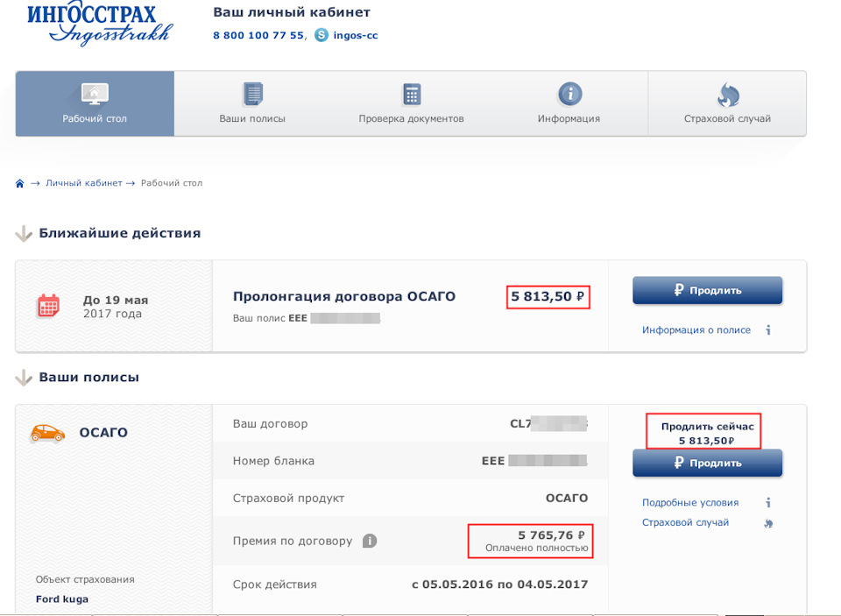This screenshot has height=616, width=841.
Task: Click the Страховой случай flame icon
Action: coord(728,95)
